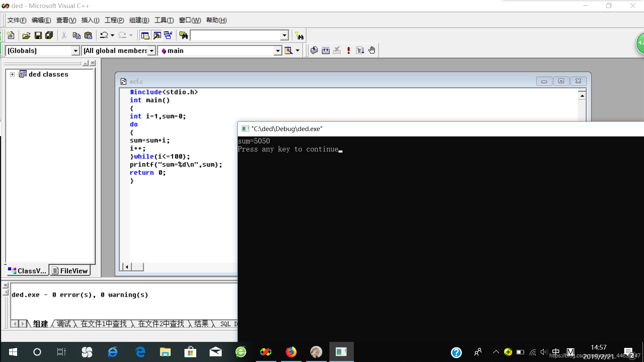The height and width of the screenshot is (362, 644).
Task: Close the workspace panel with X
Action: (93, 63)
